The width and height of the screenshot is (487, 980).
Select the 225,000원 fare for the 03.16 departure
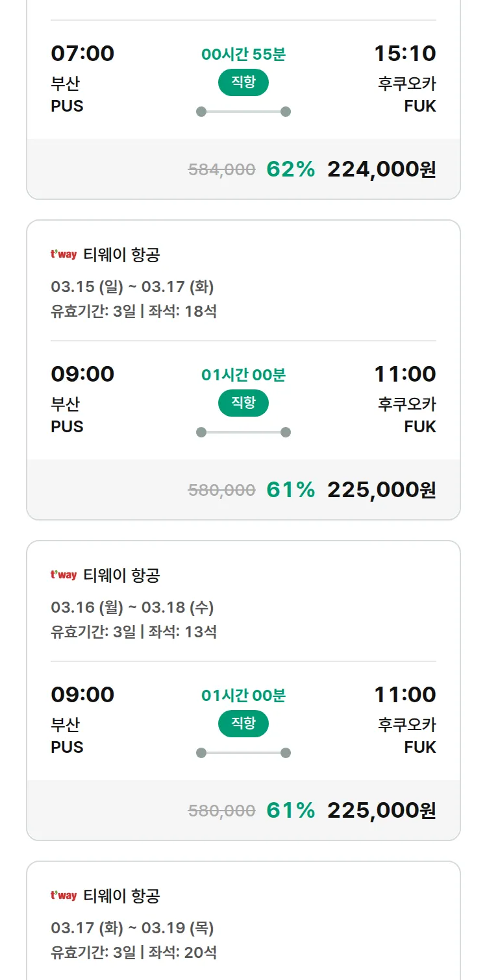point(381,811)
